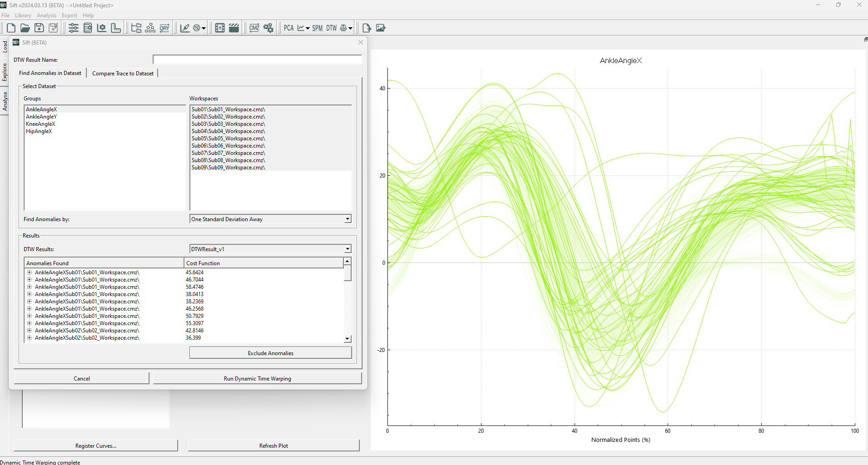Click the DTW toolbar icon

[332, 28]
